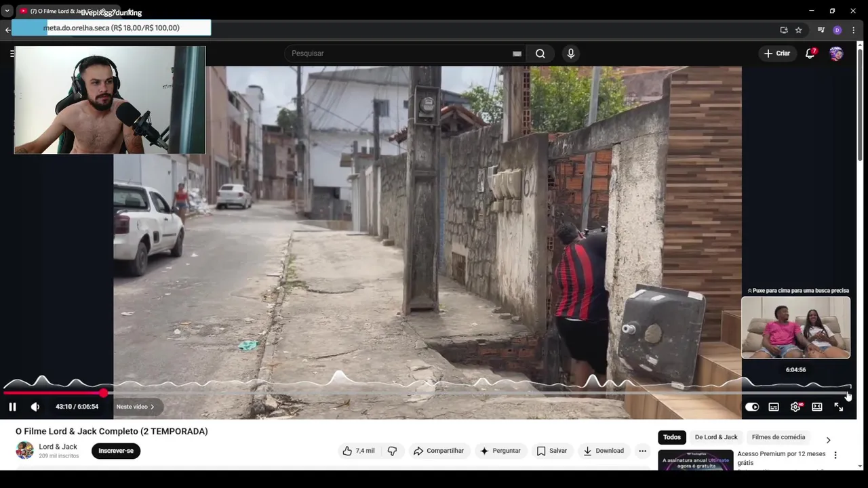
Task: Open the Lord & Jack channel avatar
Action: 24,450
